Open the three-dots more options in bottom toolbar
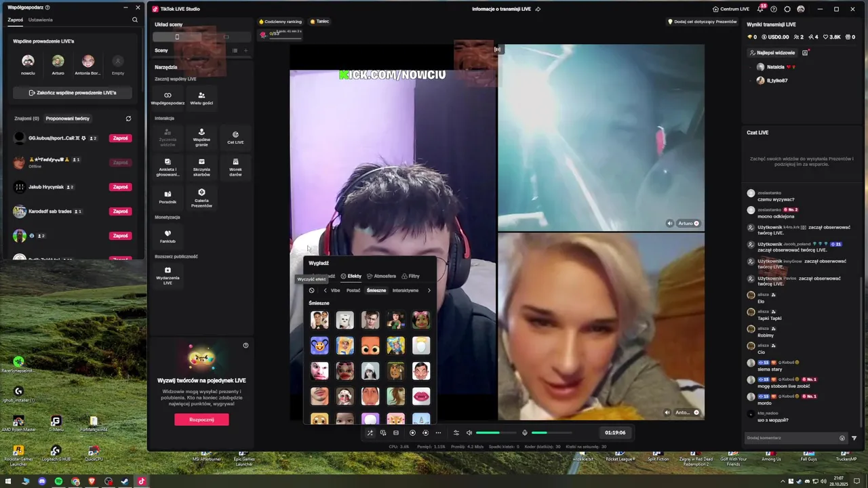 [438, 432]
